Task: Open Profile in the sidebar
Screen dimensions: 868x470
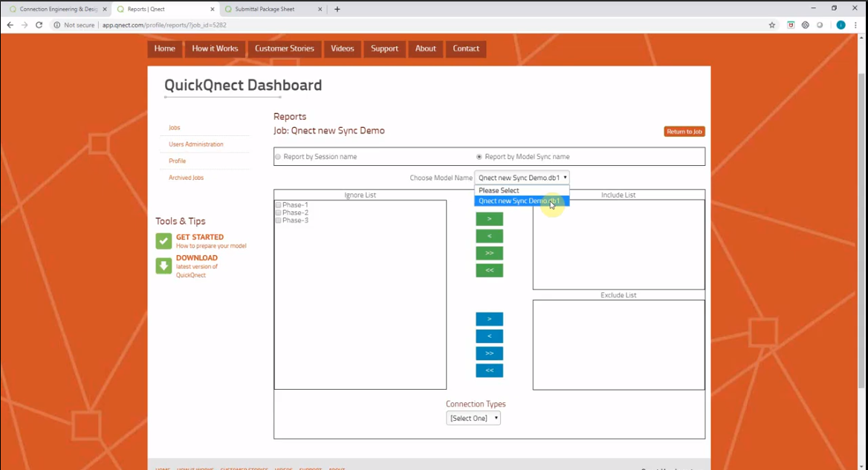Action: 177,161
